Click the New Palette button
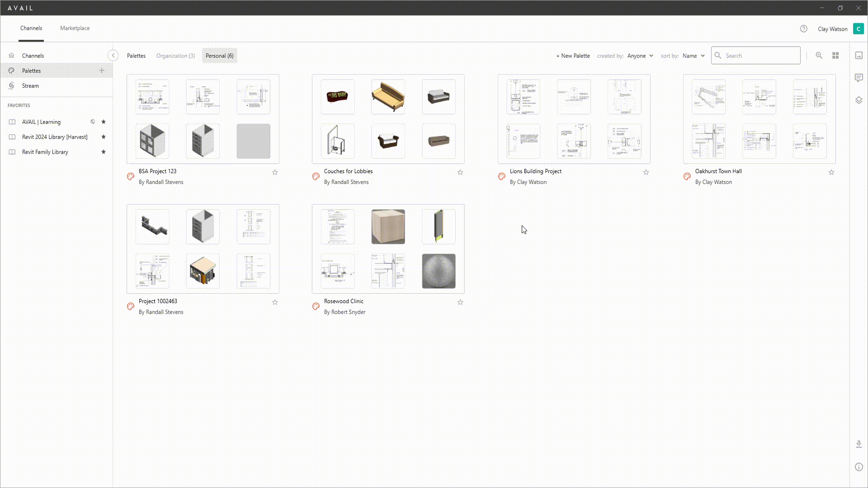 click(x=573, y=56)
